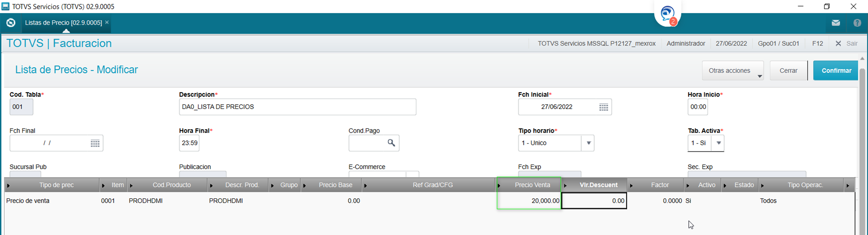Click the arrow after Tipo Operac. header
The height and width of the screenshot is (235, 868).
[x=848, y=186]
